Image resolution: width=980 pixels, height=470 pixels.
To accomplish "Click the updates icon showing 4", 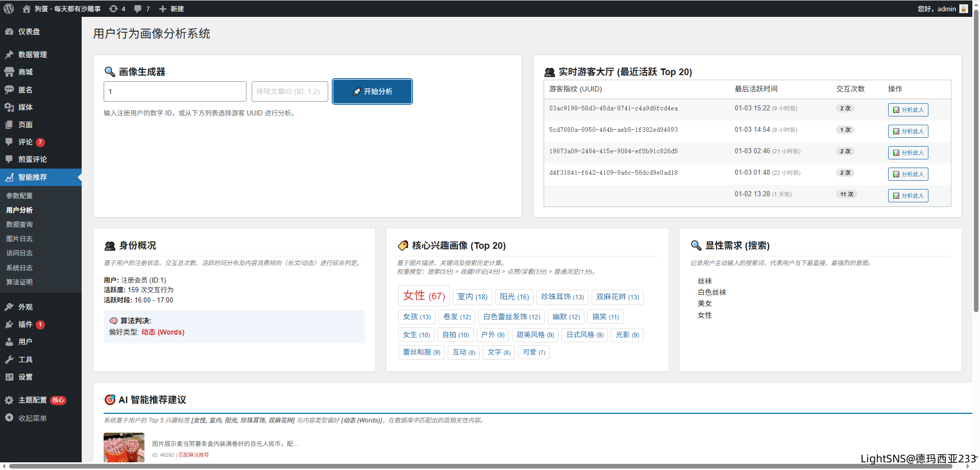I will 114,9.
